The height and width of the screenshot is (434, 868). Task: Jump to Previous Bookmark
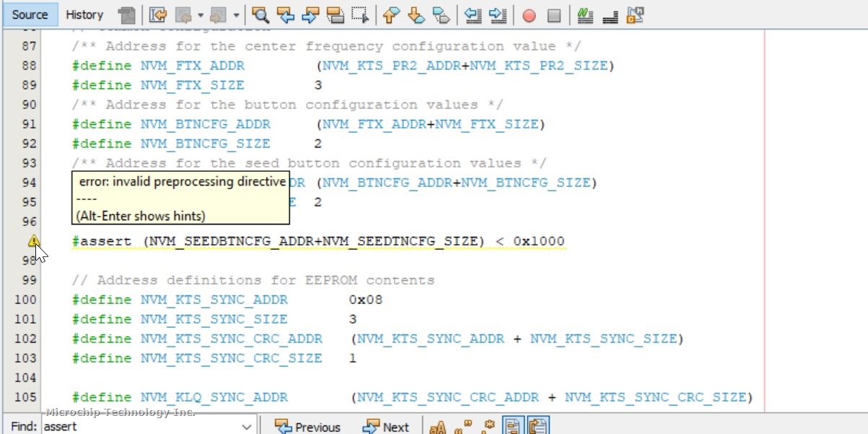pos(390,14)
